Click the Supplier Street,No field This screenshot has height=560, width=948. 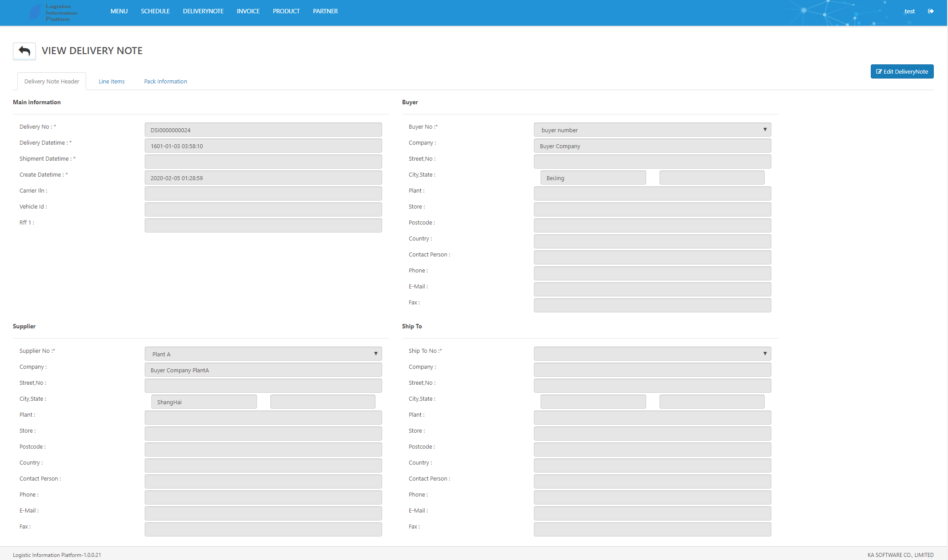click(263, 386)
